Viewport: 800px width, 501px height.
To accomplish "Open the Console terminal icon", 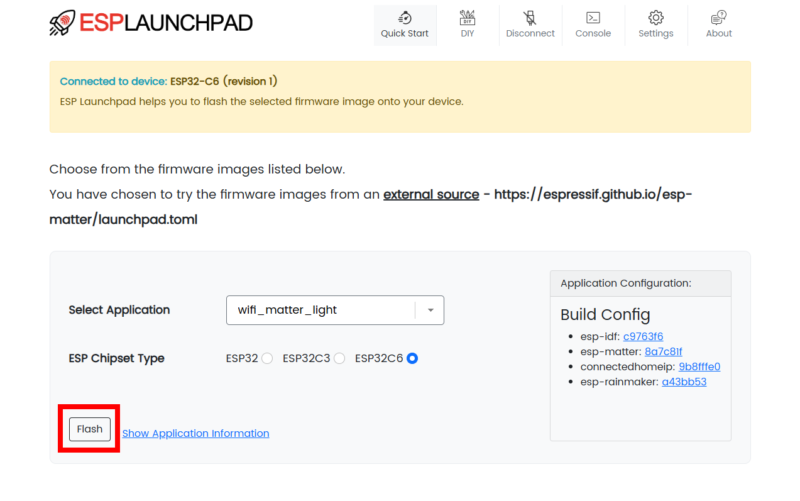I will [x=593, y=18].
